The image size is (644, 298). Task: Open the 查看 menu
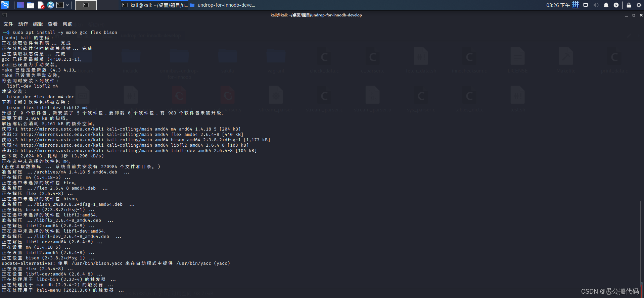[53, 24]
